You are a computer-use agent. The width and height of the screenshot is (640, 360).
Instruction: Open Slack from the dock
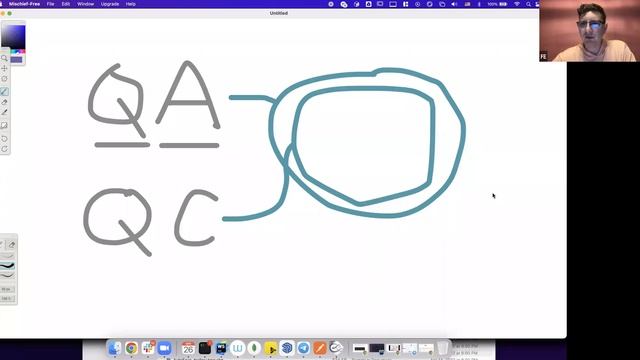point(148,348)
